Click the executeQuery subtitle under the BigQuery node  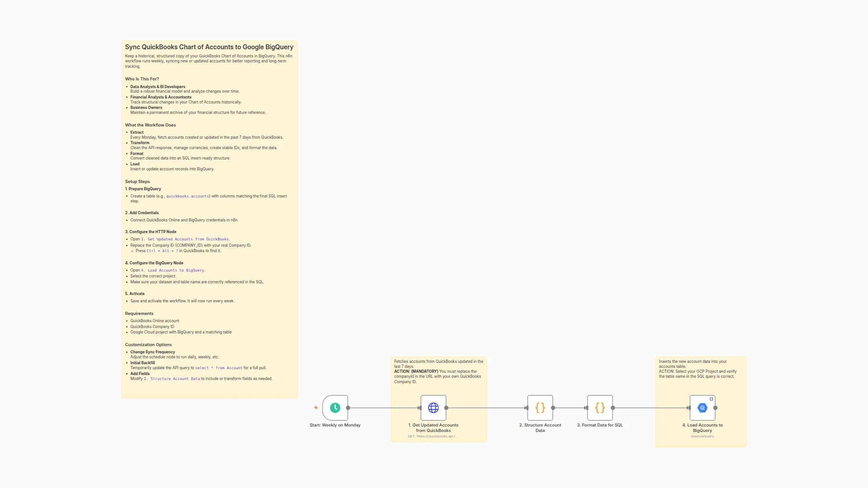702,436
